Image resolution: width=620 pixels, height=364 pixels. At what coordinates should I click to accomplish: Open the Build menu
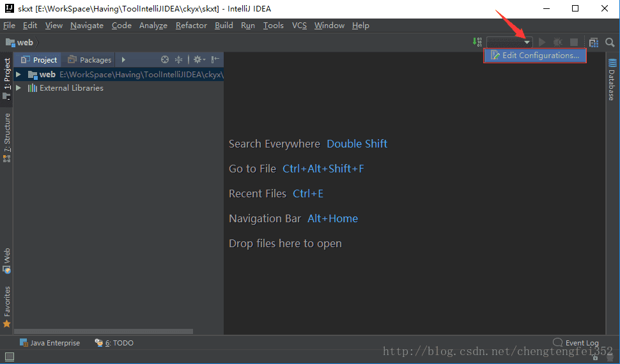224,26
